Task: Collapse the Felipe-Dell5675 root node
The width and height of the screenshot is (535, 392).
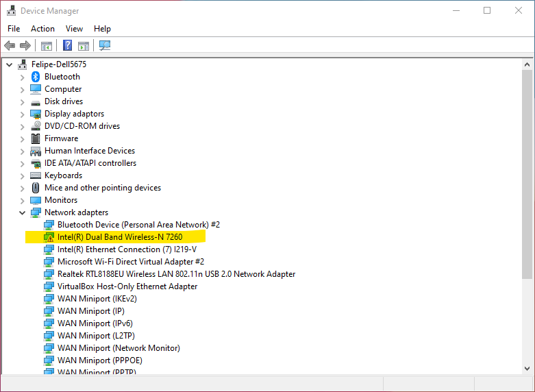Action: click(x=9, y=64)
